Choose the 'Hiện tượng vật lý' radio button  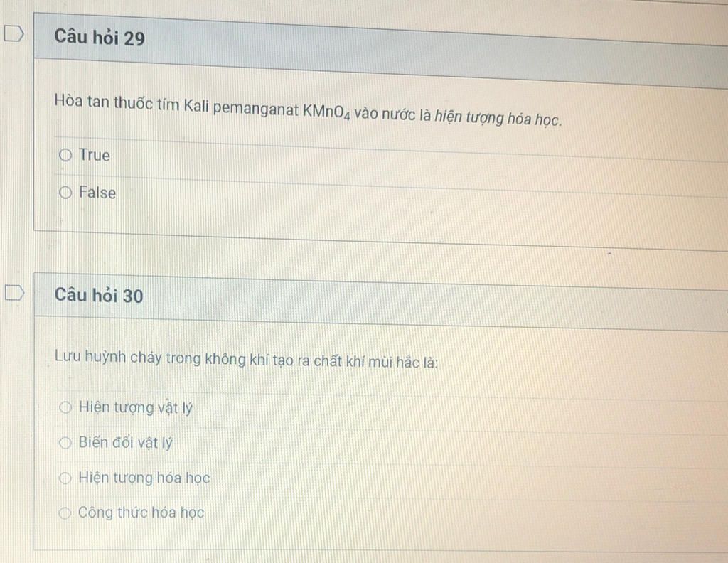[65, 407]
